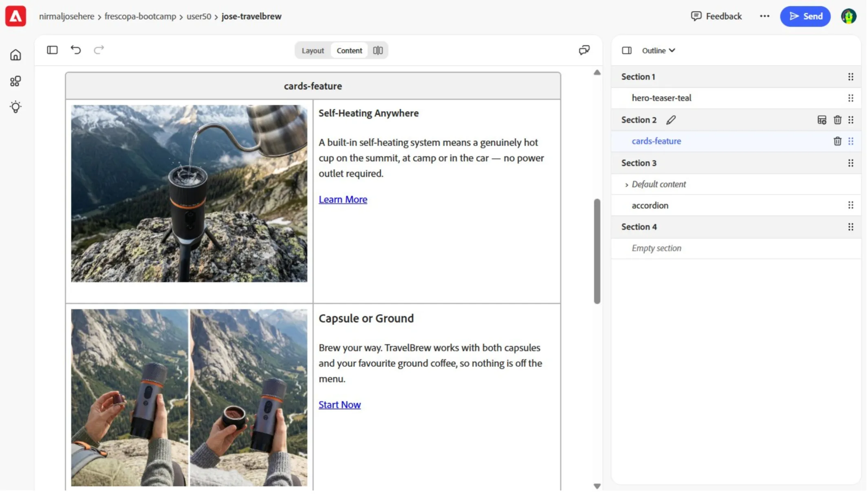Image resolution: width=868 pixels, height=496 pixels.
Task: Open the comments panel icon
Action: click(584, 50)
